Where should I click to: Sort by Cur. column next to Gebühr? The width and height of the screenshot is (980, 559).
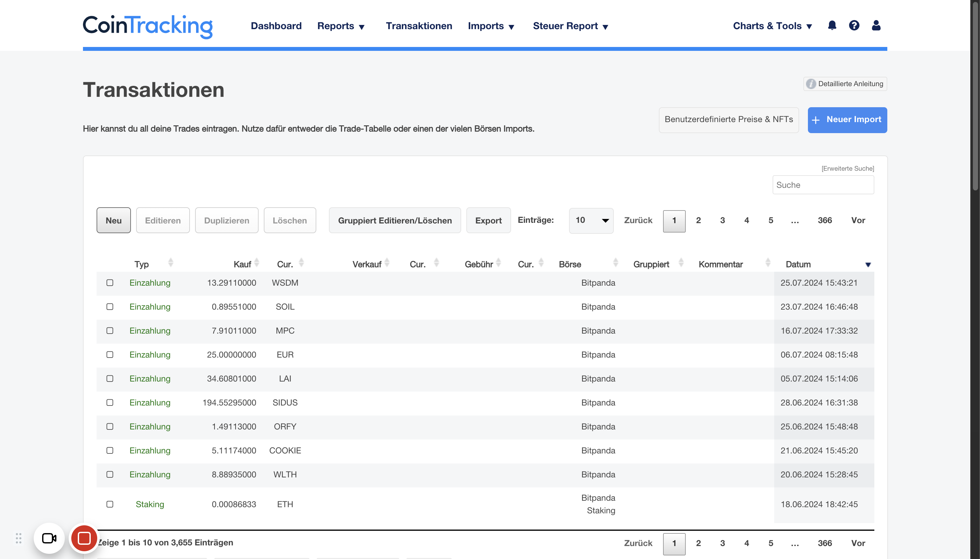pyautogui.click(x=541, y=263)
